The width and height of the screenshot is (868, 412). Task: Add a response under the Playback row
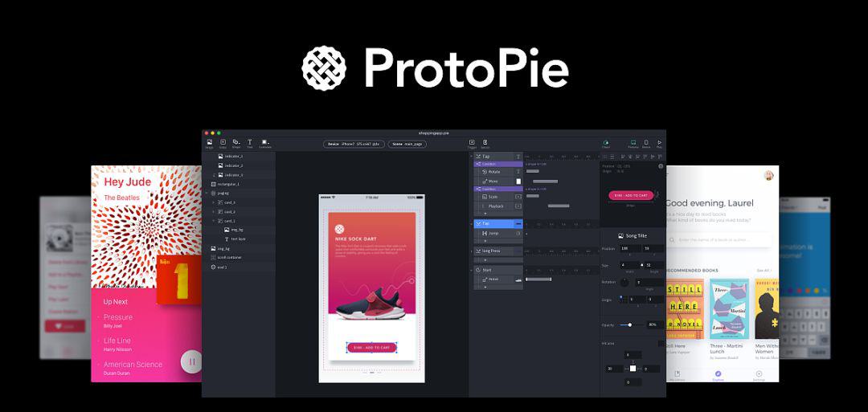point(485,214)
